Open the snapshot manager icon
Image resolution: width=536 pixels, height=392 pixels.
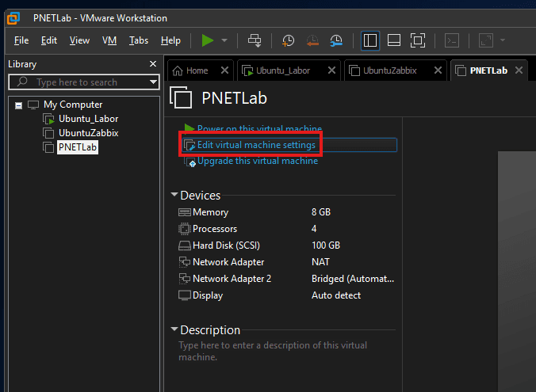tap(336, 40)
